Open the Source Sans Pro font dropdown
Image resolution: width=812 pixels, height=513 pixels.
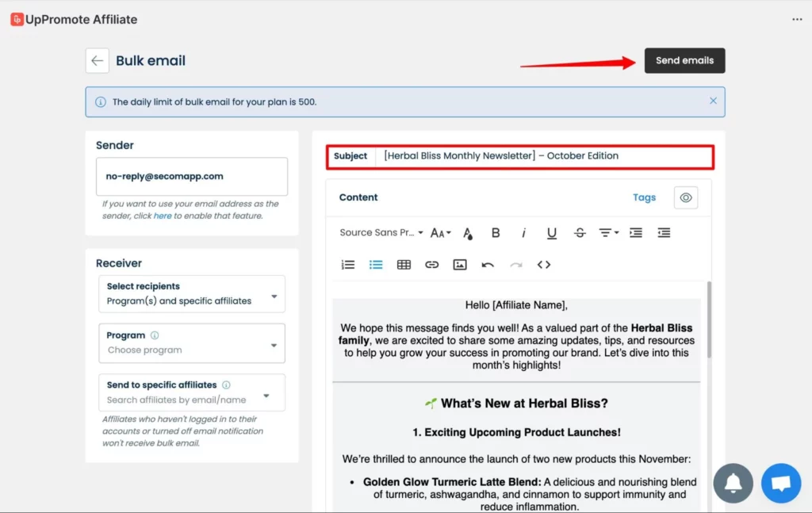[381, 233]
